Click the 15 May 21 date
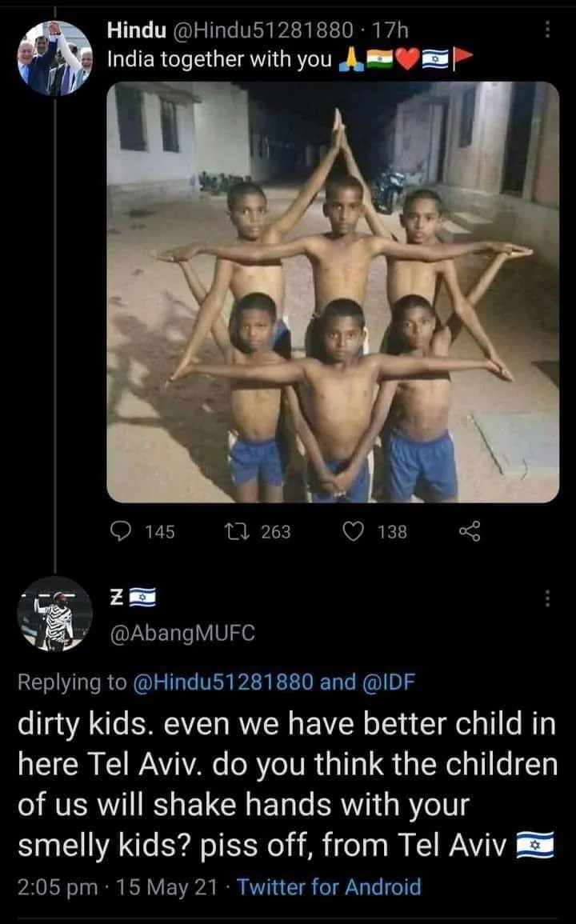Viewport: 576px width, 924px height. tap(167, 887)
